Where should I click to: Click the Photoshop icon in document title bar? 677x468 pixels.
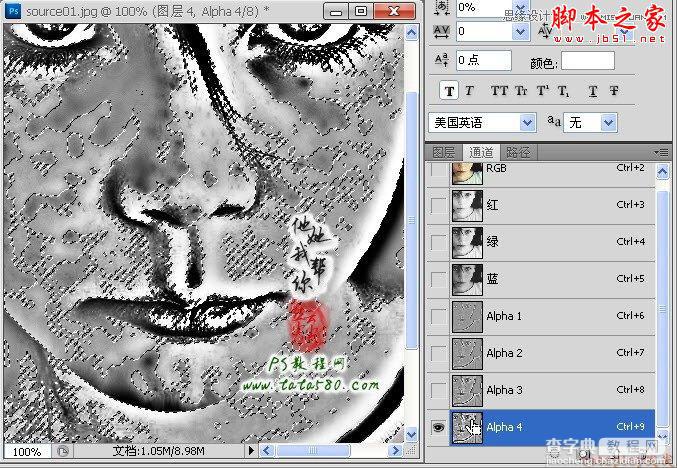[13, 10]
